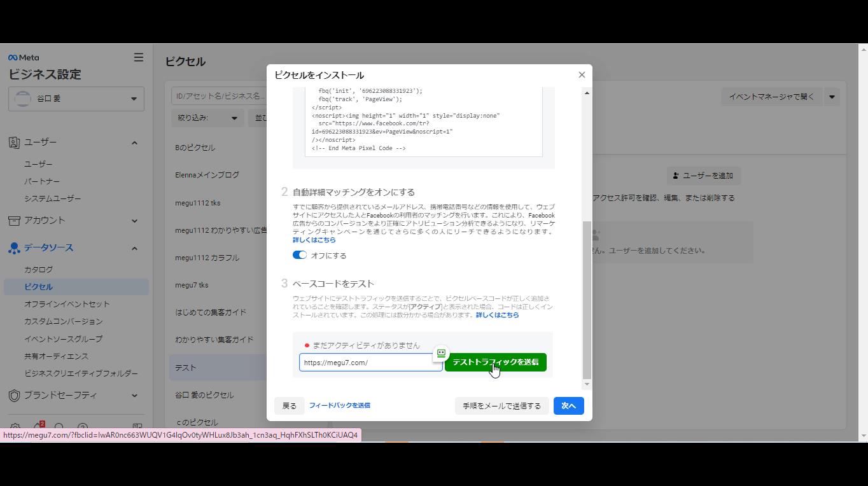
Task: Open the 谷口 愛 business account dropdown
Action: tap(76, 99)
